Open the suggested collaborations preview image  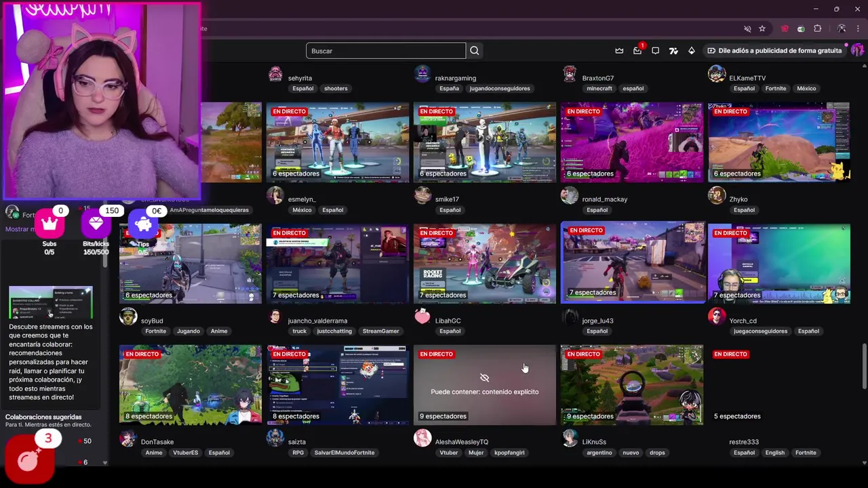[x=51, y=302]
